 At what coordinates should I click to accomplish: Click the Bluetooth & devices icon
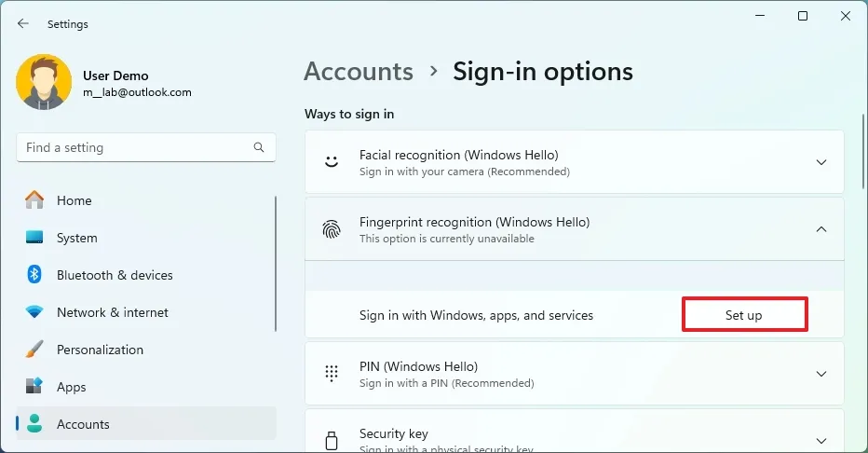34,275
